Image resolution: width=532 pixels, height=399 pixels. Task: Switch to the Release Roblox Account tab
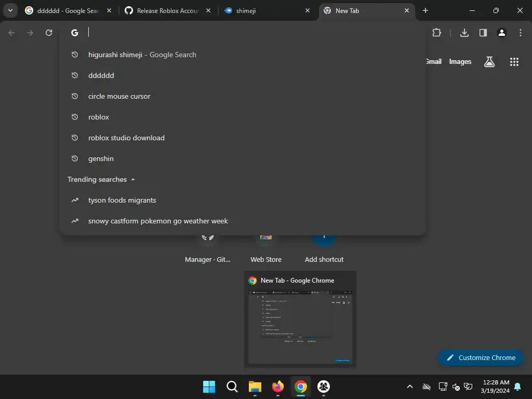click(168, 11)
